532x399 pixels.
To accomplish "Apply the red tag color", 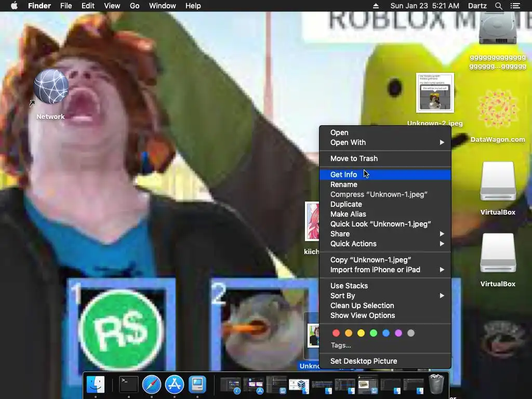I will point(336,333).
